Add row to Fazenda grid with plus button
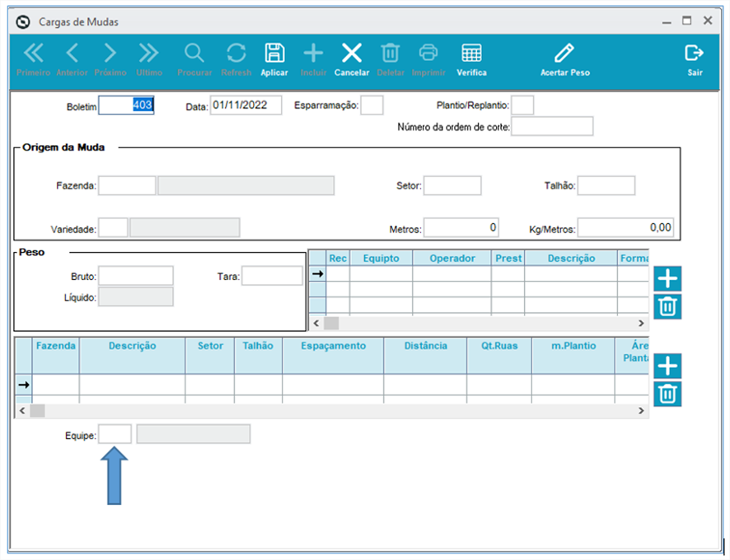This screenshot has width=730, height=560. pyautogui.click(x=667, y=366)
